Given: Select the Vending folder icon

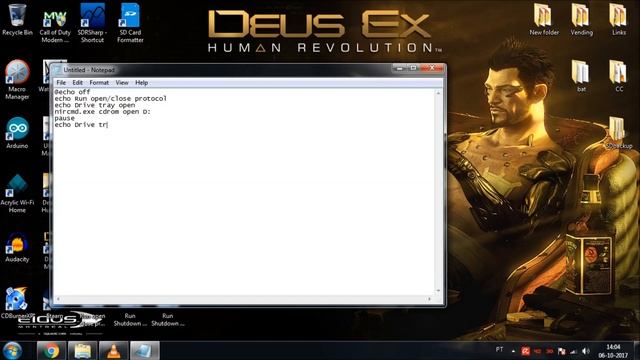Looking at the screenshot, I should click(x=581, y=20).
